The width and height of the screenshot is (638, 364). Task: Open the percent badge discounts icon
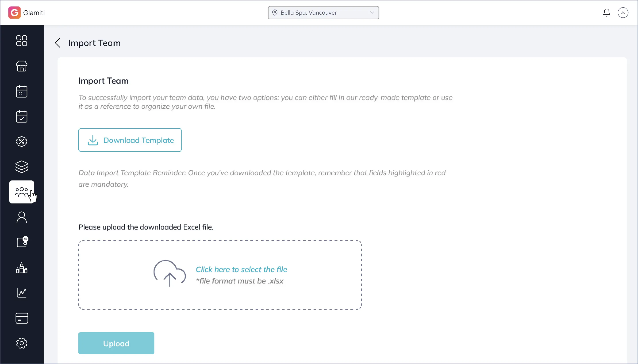pyautogui.click(x=21, y=142)
